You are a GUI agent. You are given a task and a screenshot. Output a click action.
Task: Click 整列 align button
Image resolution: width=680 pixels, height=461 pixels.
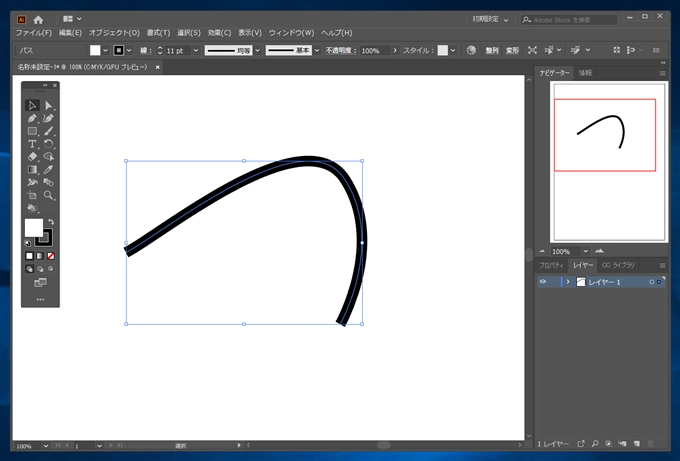491,50
